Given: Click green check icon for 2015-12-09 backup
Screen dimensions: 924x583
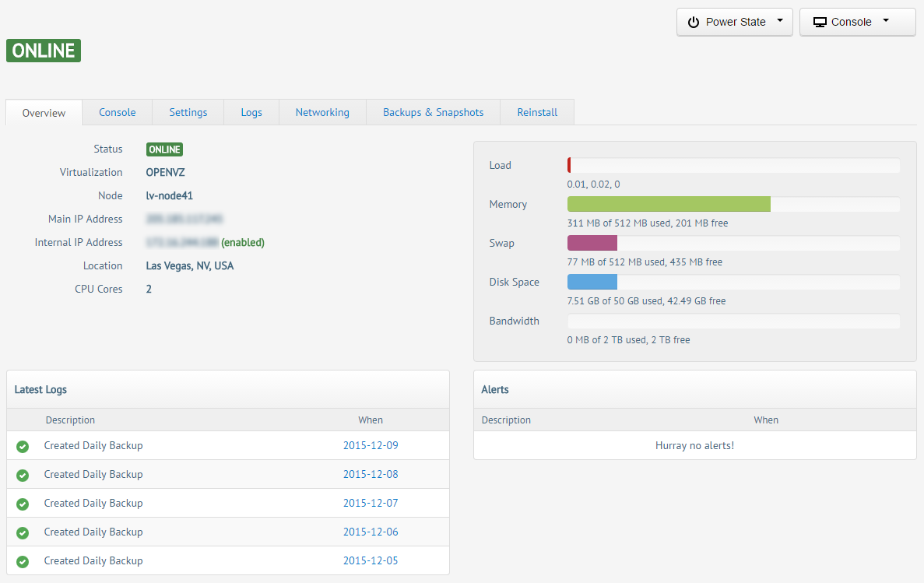Looking at the screenshot, I should 23,447.
